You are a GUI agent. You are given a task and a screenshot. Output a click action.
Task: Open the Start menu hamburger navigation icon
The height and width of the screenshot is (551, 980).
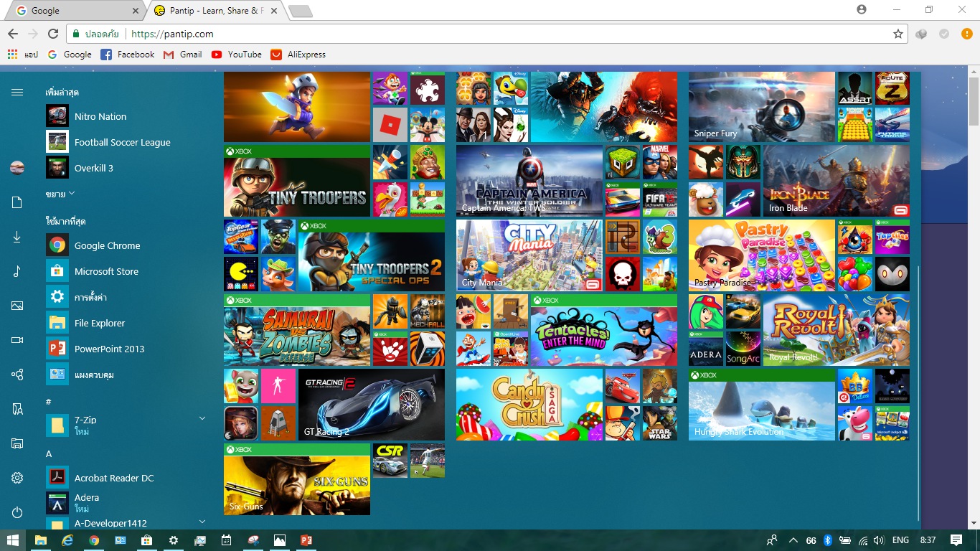point(17,93)
